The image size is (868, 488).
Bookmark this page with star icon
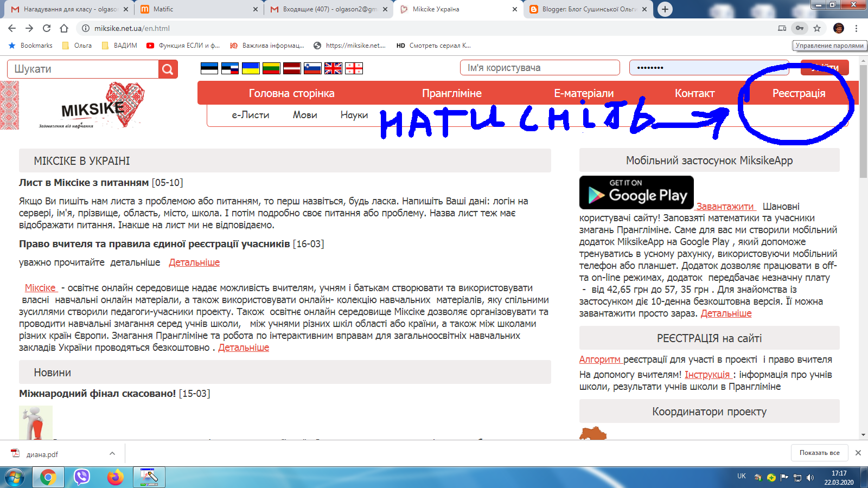817,28
